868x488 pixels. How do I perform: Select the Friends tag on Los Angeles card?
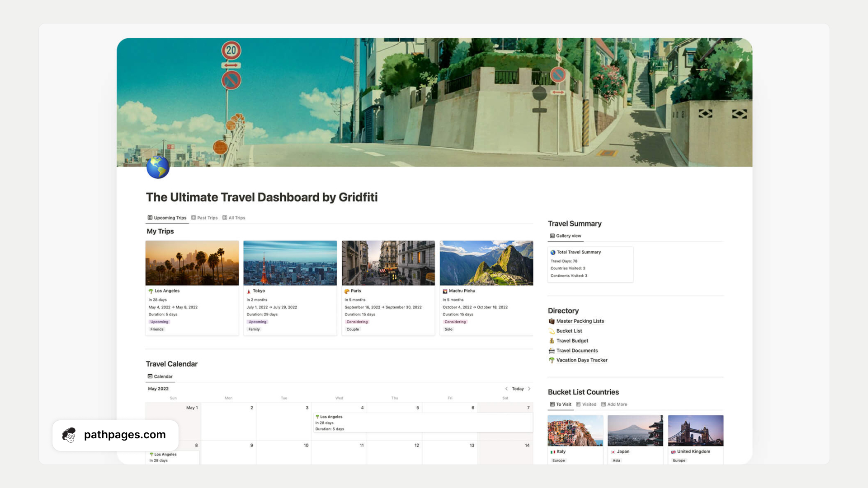tap(157, 329)
